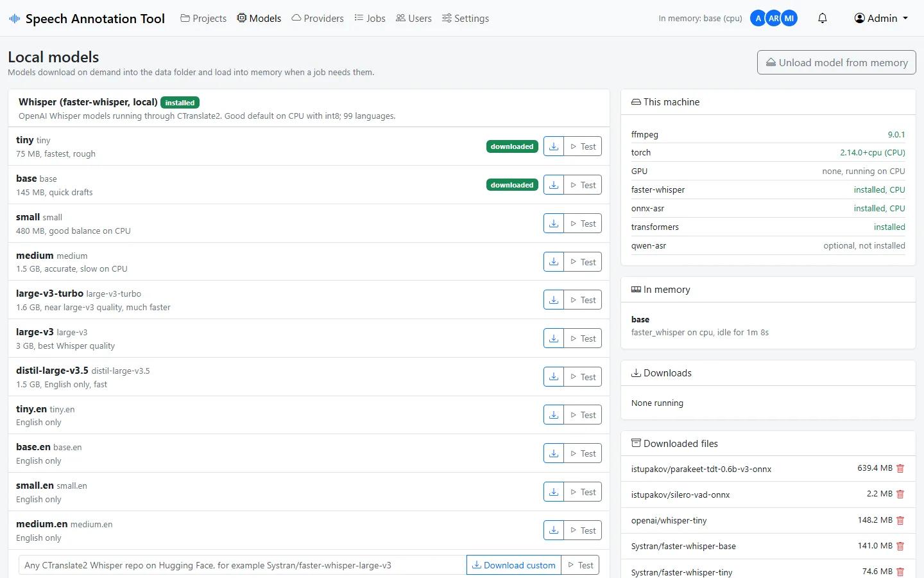Viewport: 924px width, 578px height.
Task: Unload model from memory
Action: (837, 62)
